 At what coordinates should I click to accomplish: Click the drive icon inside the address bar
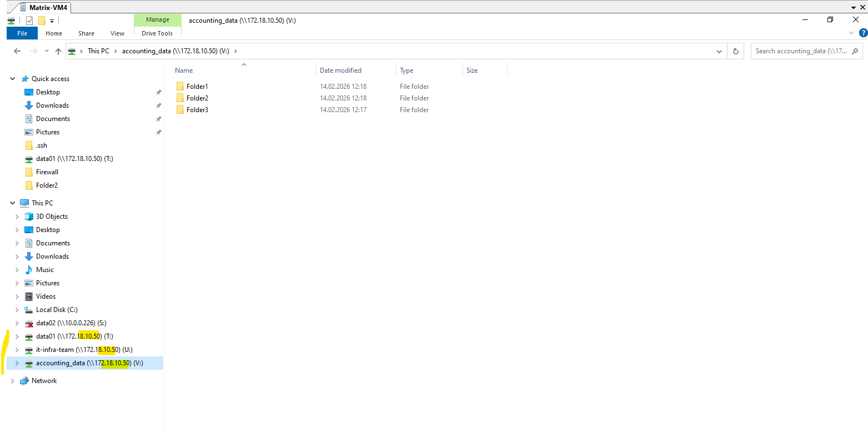click(x=72, y=51)
